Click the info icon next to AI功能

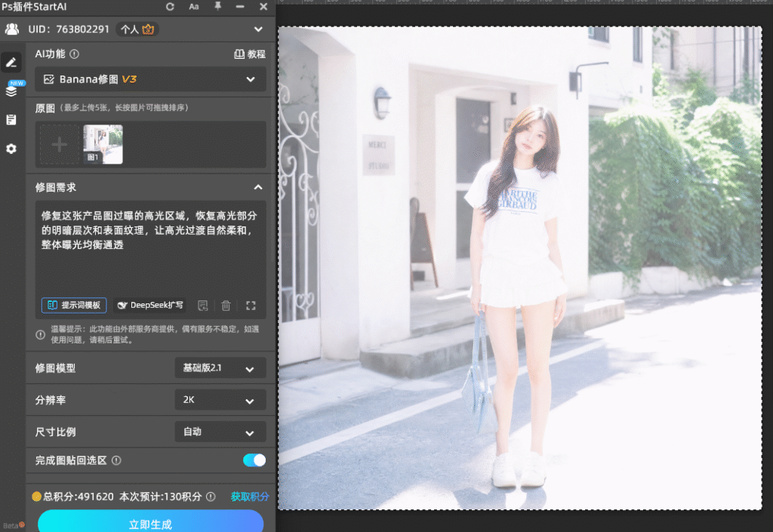coord(75,54)
